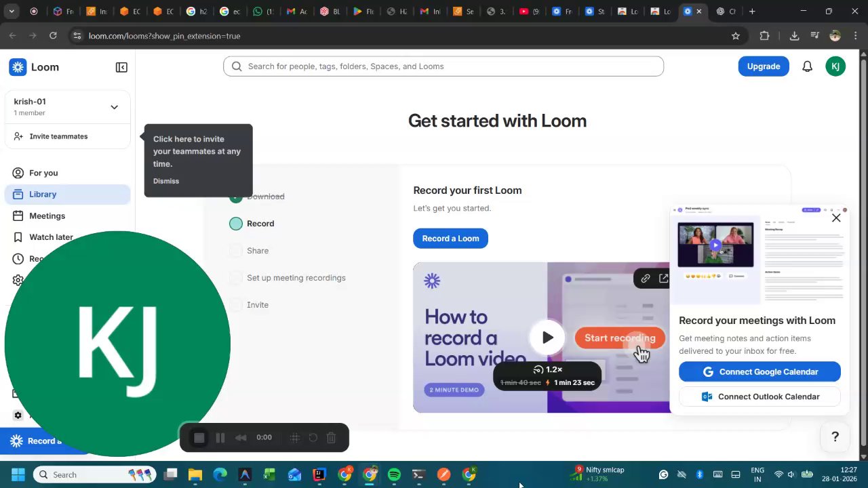Open Chrome downloads icon
Viewport: 868px width, 488px height.
point(794,36)
